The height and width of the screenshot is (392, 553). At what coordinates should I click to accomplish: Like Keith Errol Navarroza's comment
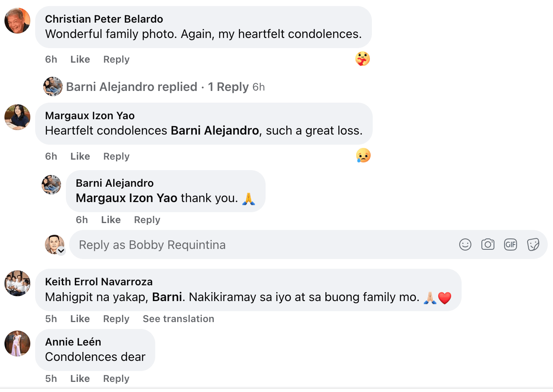pyautogui.click(x=80, y=319)
